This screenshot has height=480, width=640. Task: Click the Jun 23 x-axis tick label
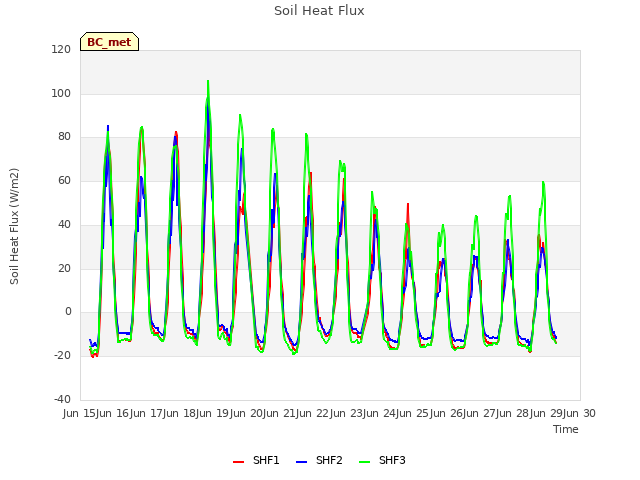pyautogui.click(x=347, y=413)
